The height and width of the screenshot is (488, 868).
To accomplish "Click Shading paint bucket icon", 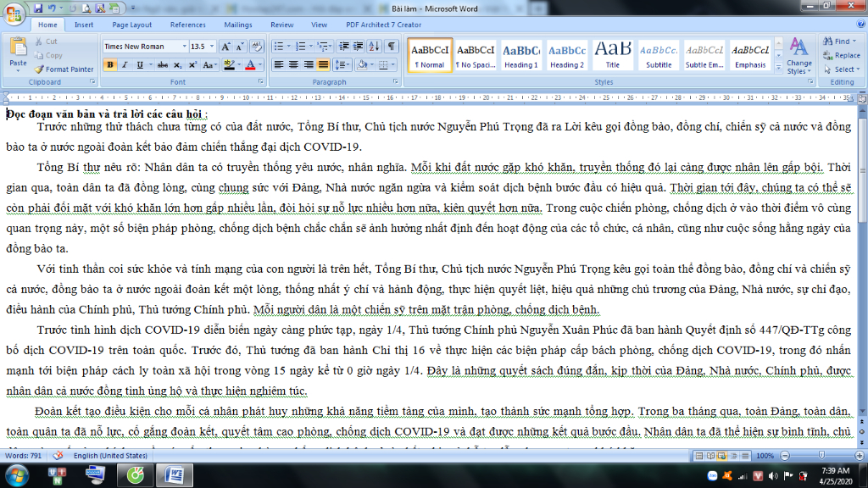I will tap(362, 65).
